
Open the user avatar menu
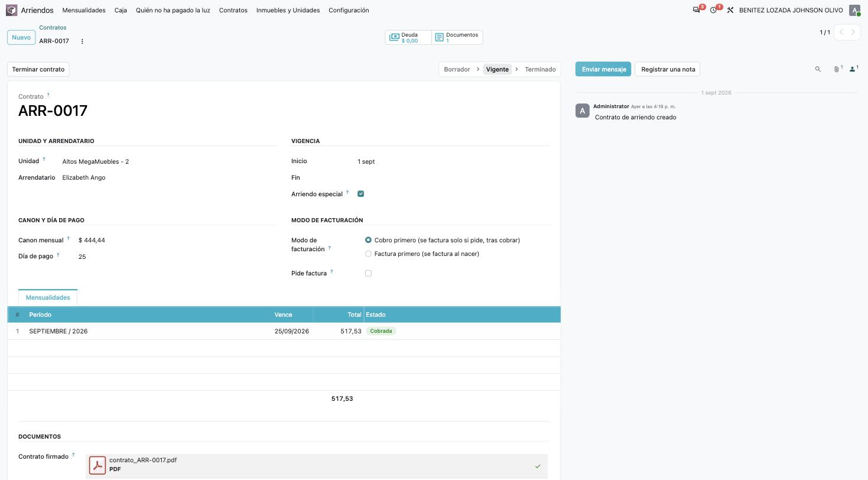click(854, 10)
